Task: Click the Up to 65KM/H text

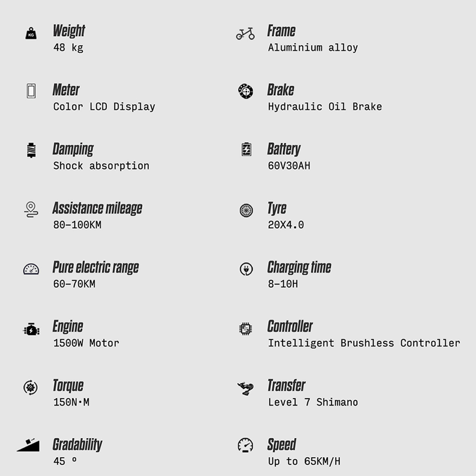Action: click(304, 461)
